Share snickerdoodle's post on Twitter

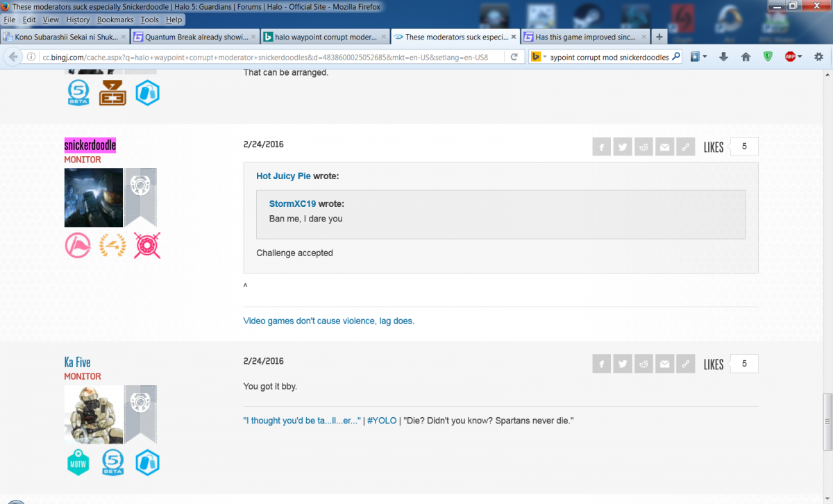[x=623, y=147]
